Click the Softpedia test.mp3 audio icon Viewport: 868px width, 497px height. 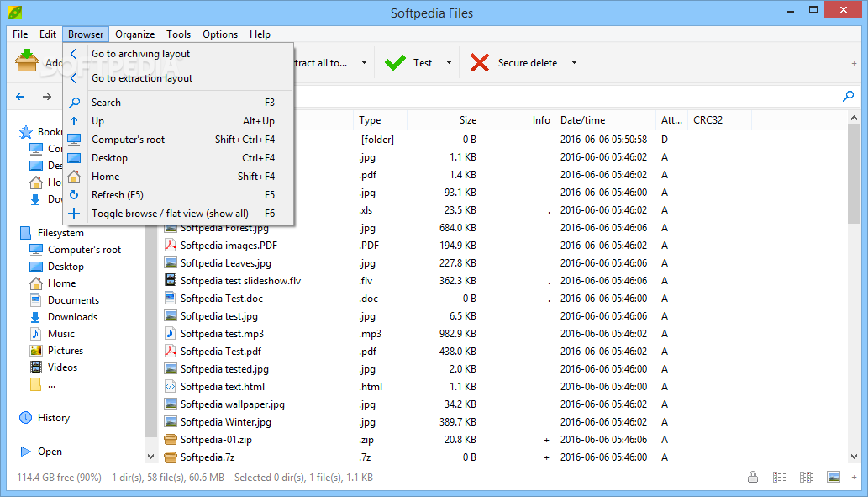(171, 334)
